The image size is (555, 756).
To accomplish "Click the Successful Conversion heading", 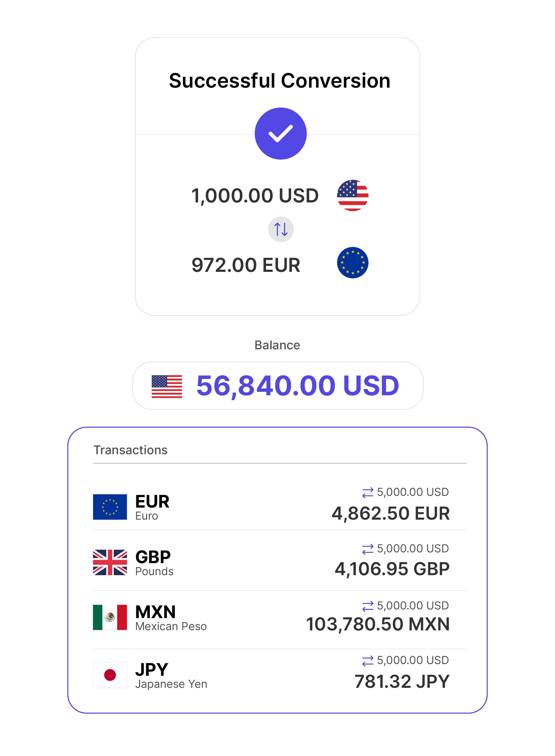I will point(280,81).
